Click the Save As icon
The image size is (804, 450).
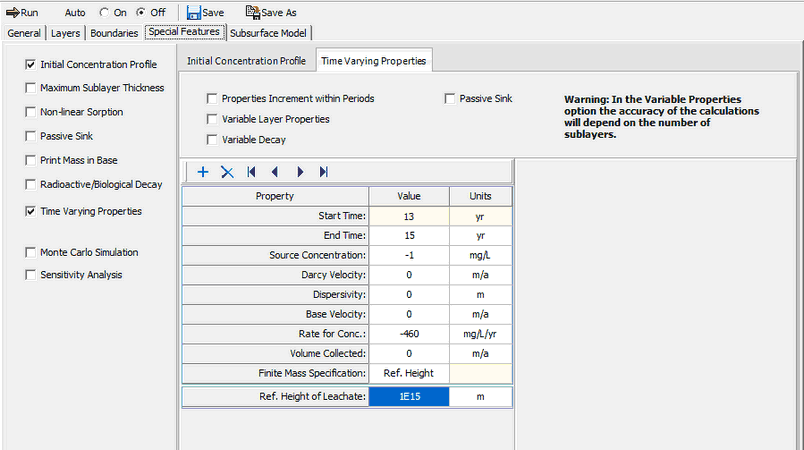tap(252, 12)
